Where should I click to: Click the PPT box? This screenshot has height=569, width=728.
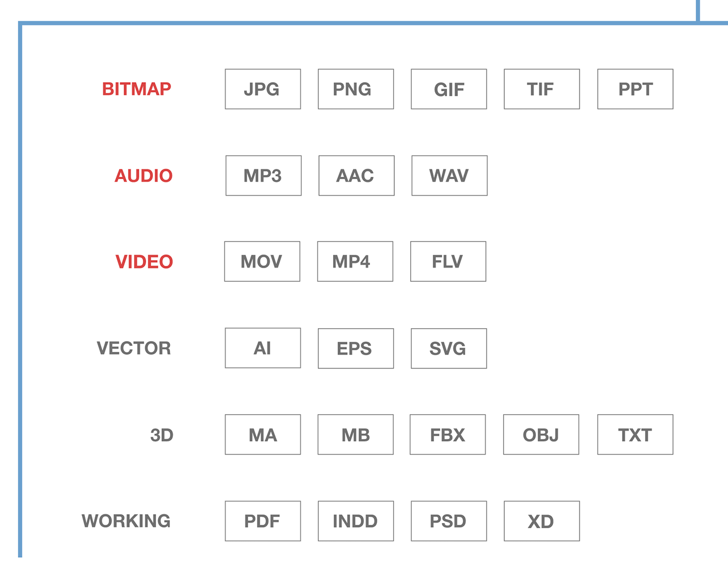click(x=635, y=89)
